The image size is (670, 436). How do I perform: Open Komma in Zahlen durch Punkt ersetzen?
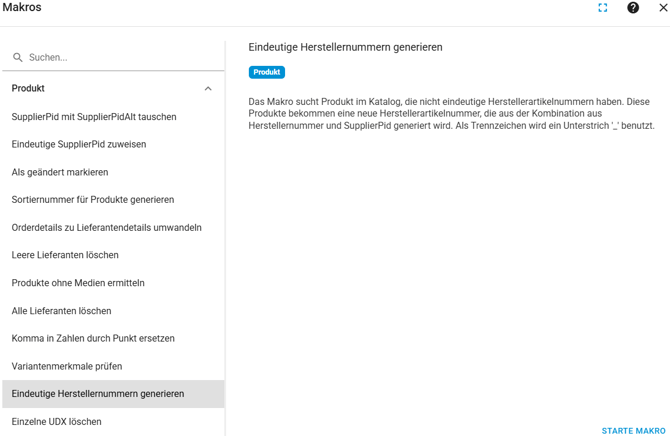click(93, 338)
